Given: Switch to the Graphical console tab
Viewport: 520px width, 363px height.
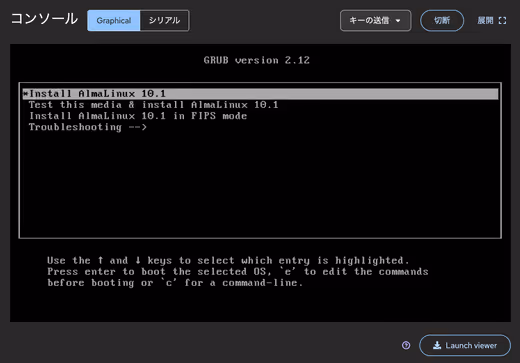Looking at the screenshot, I should (114, 21).
